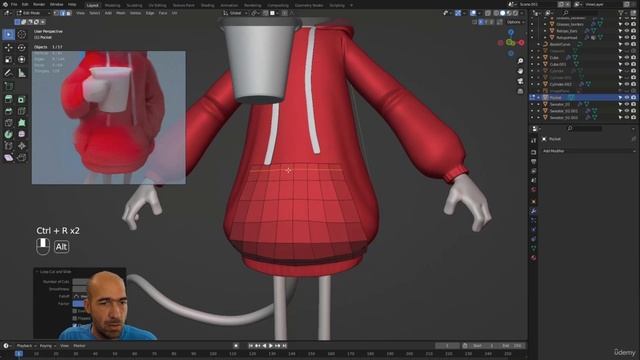Toggle camera view with the camera gizmo
This screenshot has height=360, width=640.
pos(520,81)
